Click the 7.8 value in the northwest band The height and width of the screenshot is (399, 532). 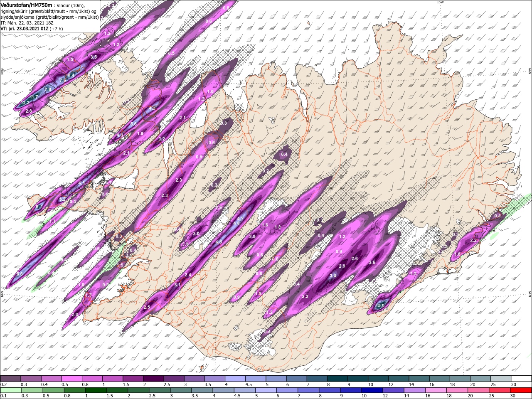point(47,89)
